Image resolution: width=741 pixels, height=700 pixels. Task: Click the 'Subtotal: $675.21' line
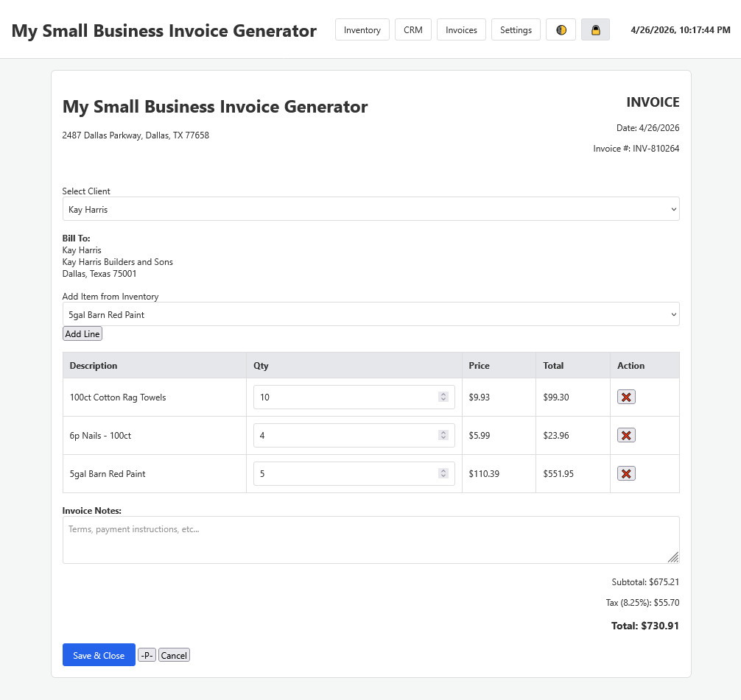coord(645,582)
